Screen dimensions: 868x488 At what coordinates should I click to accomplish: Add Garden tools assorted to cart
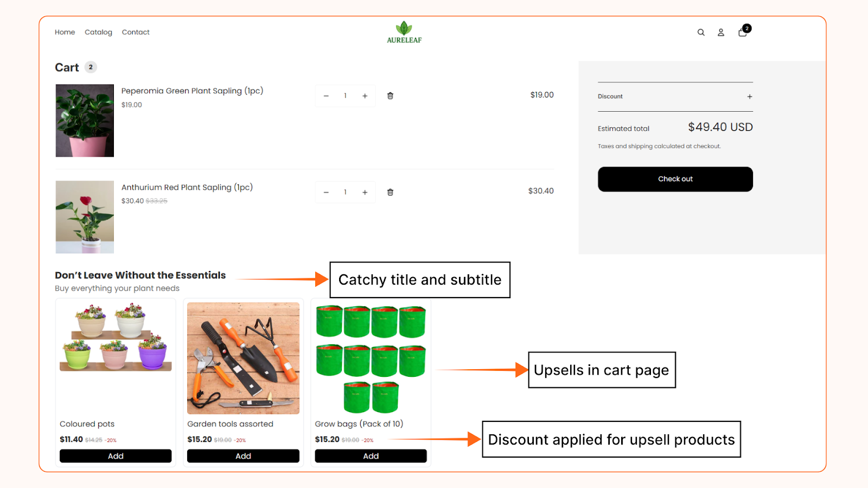[242, 456]
